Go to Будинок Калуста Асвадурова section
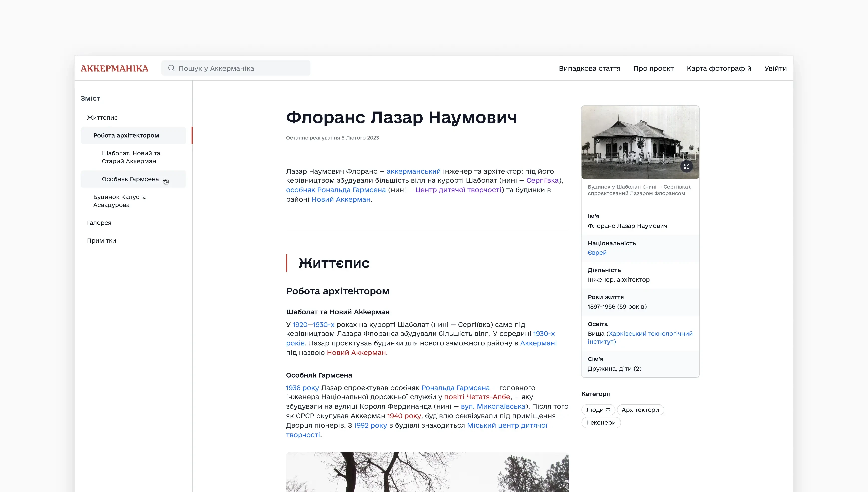Image resolution: width=868 pixels, height=492 pixels. click(x=119, y=201)
